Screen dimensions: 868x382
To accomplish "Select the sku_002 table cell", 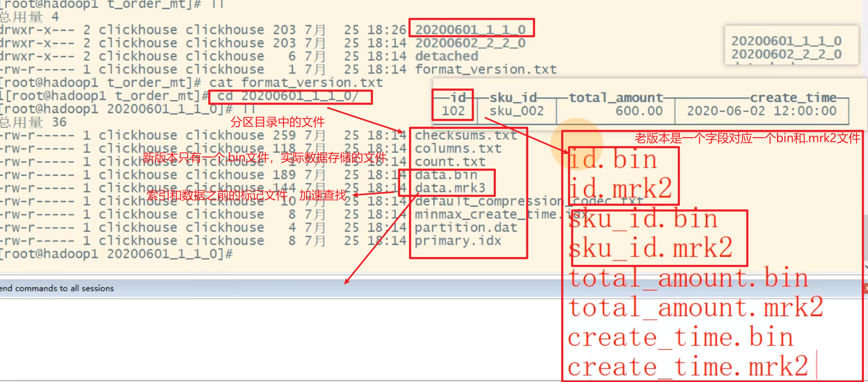I will point(517,111).
